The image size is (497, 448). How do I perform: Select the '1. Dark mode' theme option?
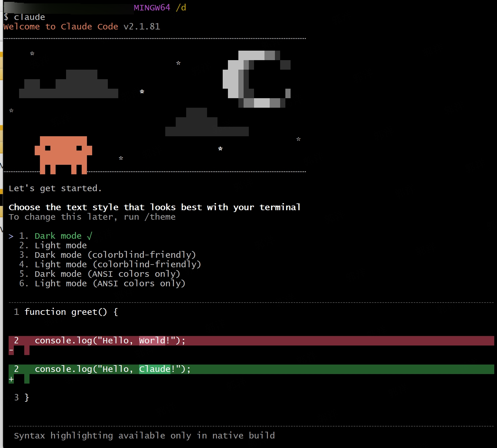coord(56,236)
